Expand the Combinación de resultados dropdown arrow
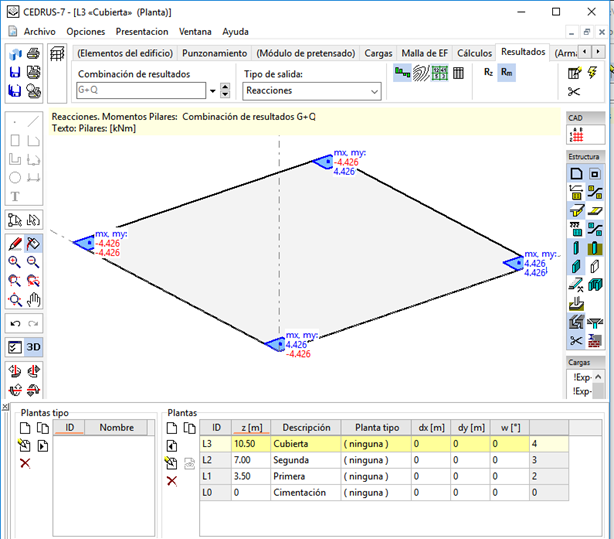614x539 pixels. coord(212,91)
